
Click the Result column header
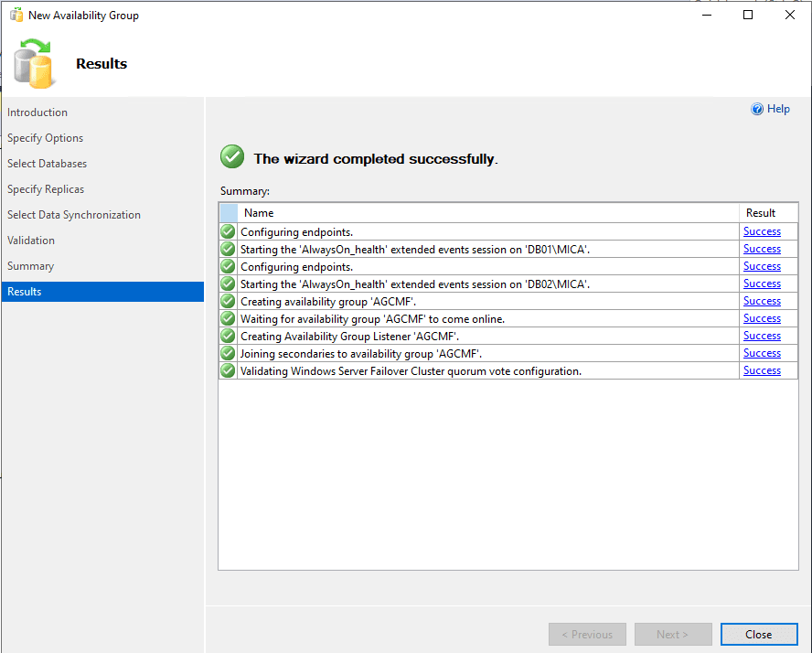point(761,213)
